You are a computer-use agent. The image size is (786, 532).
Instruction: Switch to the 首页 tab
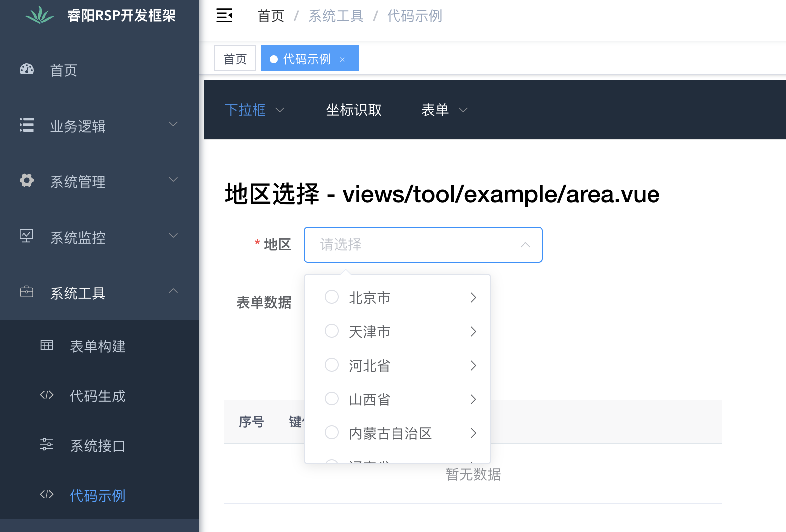click(x=235, y=59)
